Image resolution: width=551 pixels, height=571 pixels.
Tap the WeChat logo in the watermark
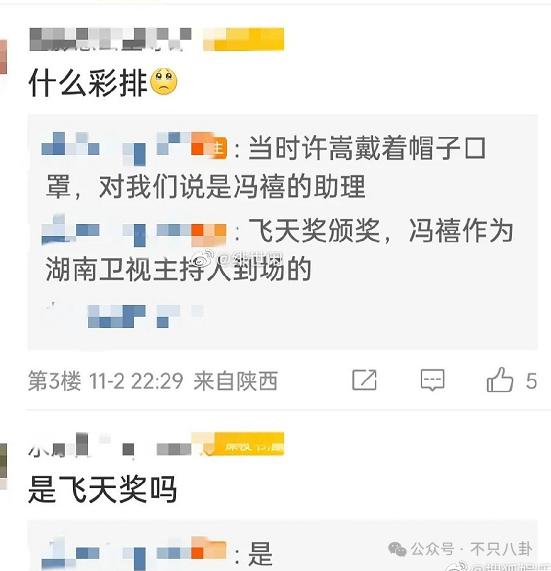tap(397, 548)
